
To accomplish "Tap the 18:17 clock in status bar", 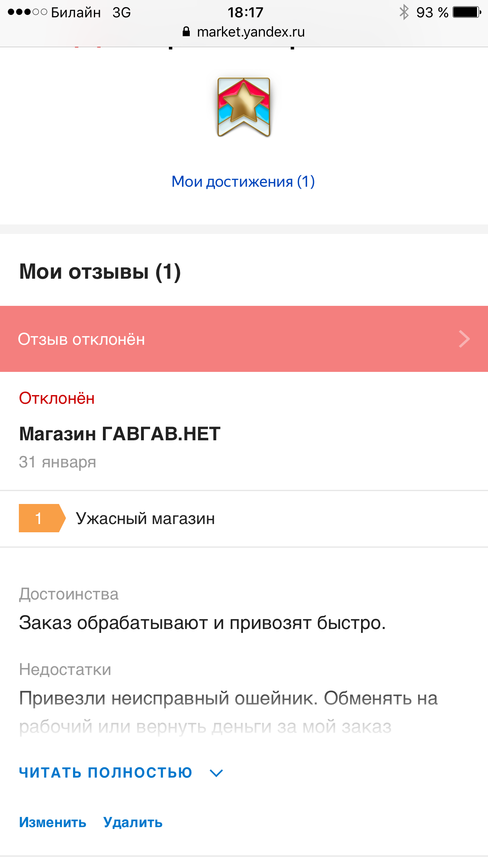I will (x=245, y=13).
